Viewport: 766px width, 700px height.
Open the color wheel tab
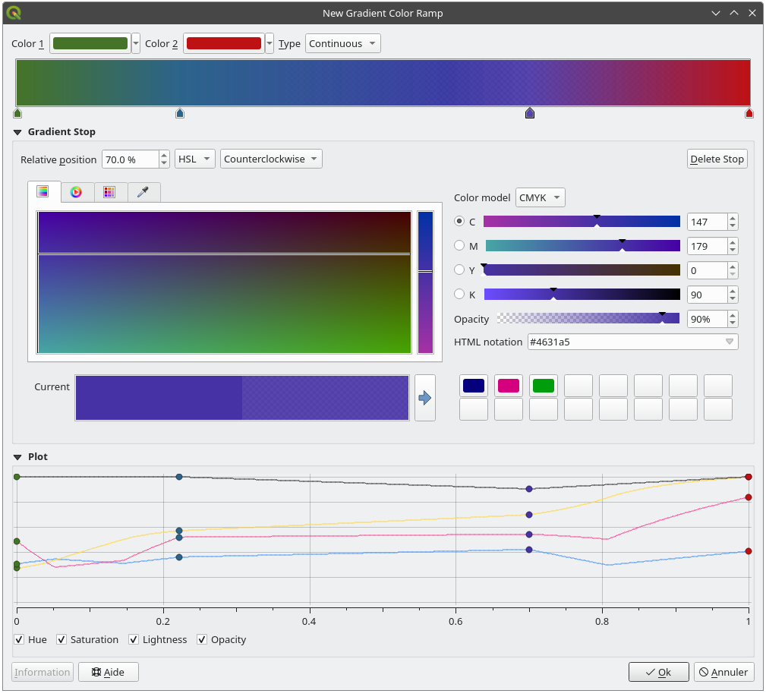(x=76, y=192)
